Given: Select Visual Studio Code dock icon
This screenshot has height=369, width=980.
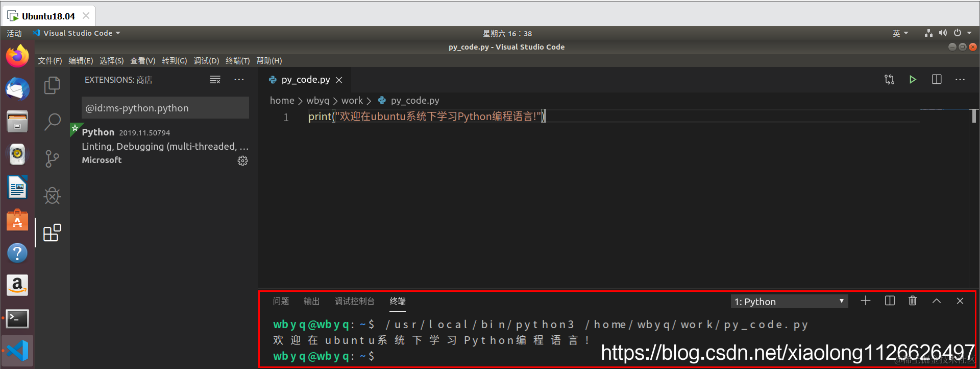Looking at the screenshot, I should 17,351.
